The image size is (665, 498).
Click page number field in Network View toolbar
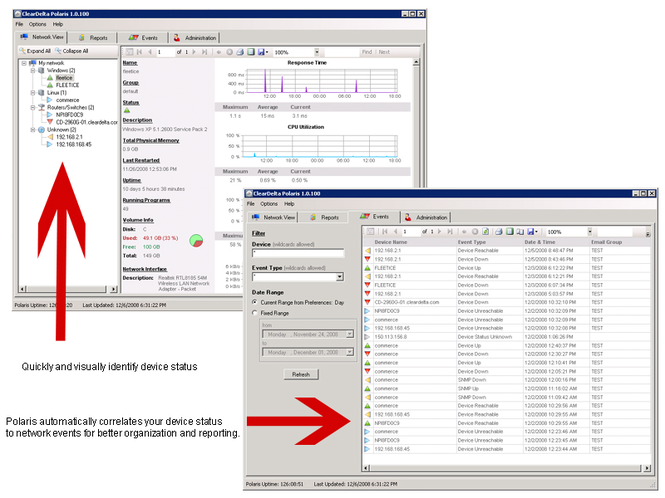click(x=165, y=52)
